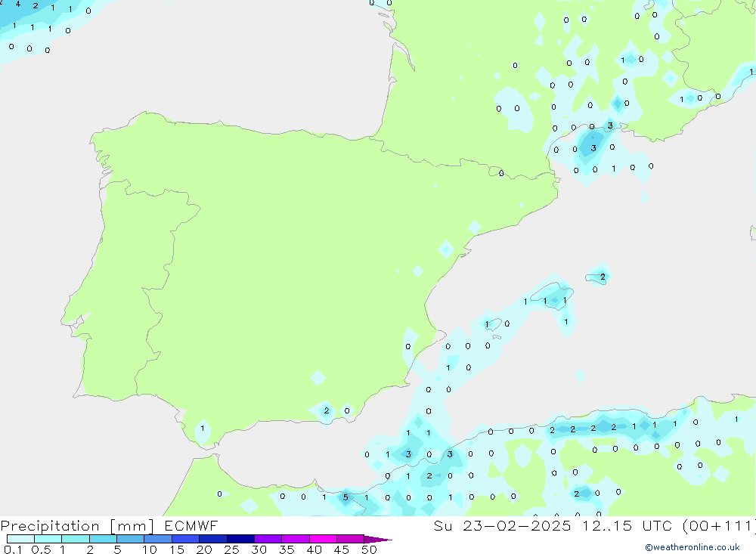Click the 50 legend label
756x554 pixels.
[x=370, y=549]
